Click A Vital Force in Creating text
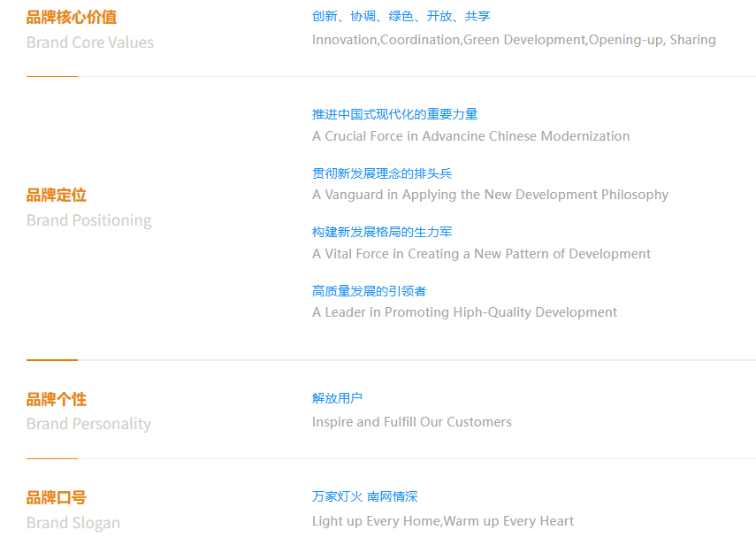 click(481, 254)
